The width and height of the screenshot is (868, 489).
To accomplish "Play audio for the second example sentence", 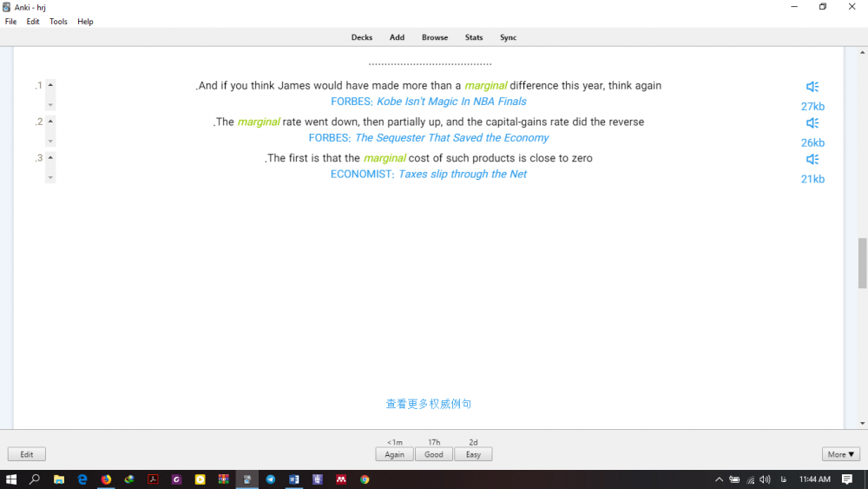I will point(812,123).
